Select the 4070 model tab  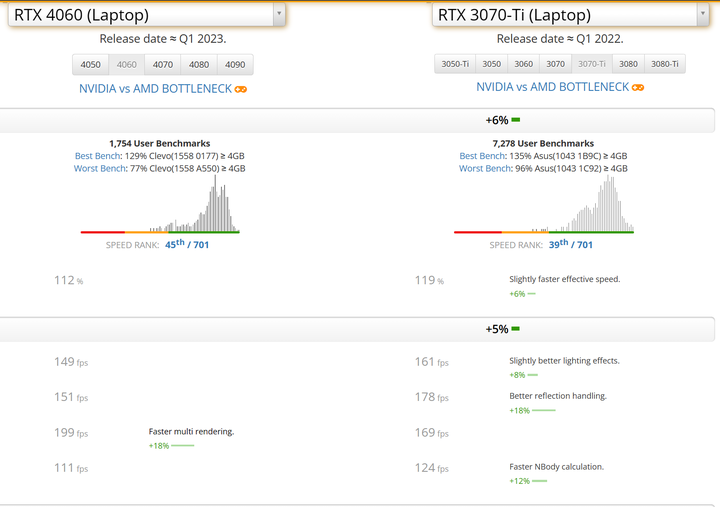click(163, 65)
